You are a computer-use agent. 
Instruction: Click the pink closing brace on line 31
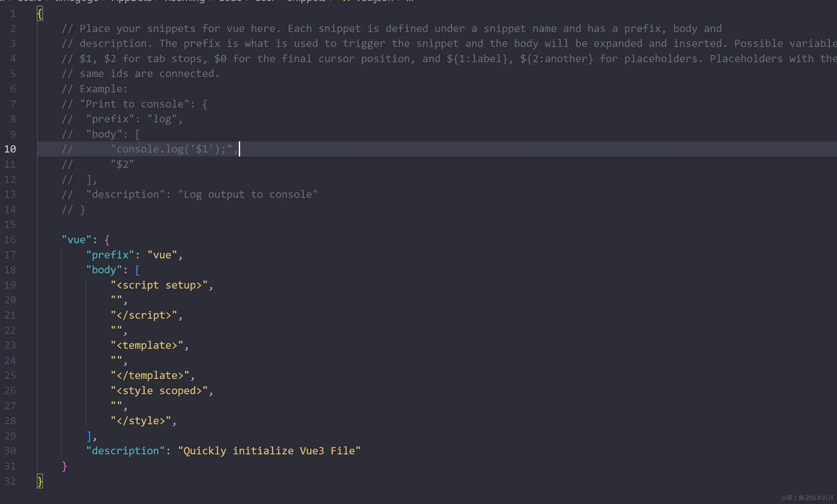64,466
